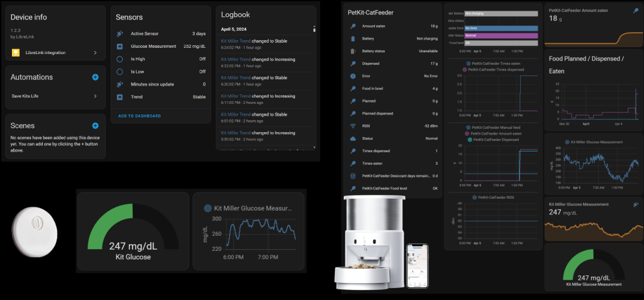This screenshot has height=300, width=644.
Task: Click the LibreLink integration icon
Action: [x=15, y=52]
